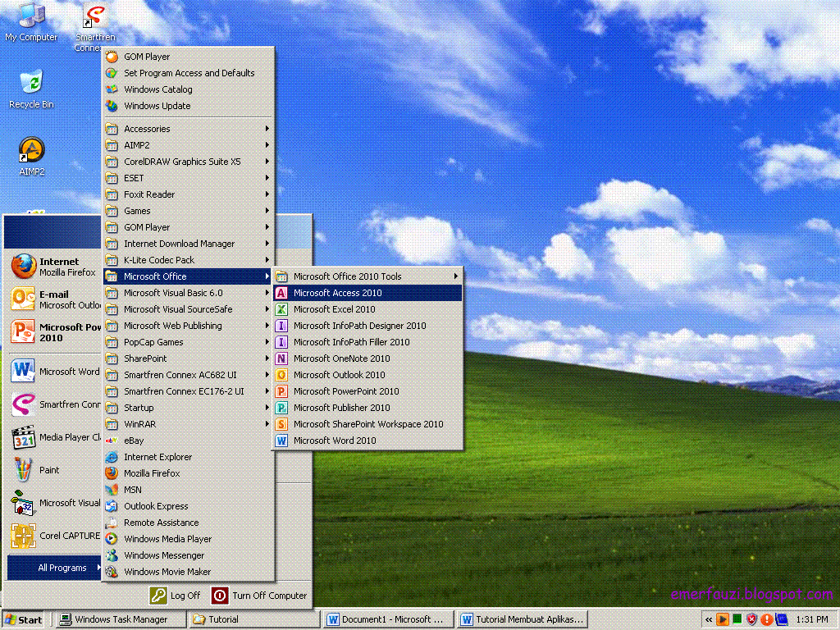Open the AIMP2 programs folder
Image resolution: width=840 pixels, height=630 pixels.
pyautogui.click(x=188, y=145)
